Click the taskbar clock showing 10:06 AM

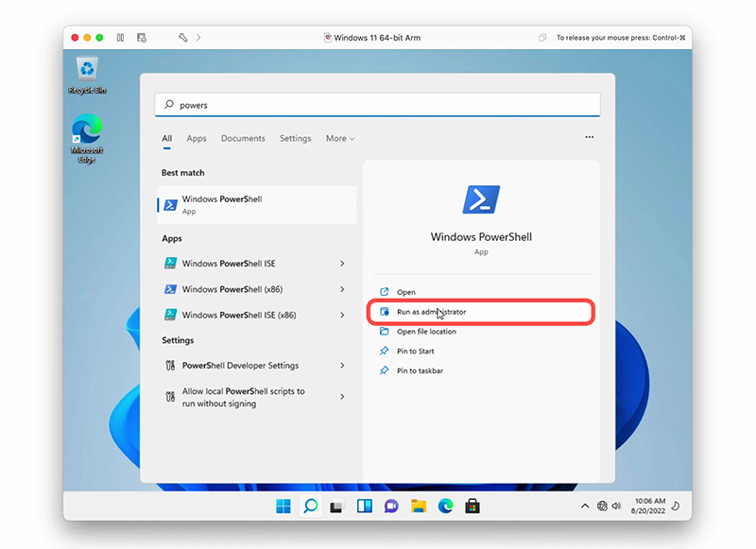coord(648,506)
